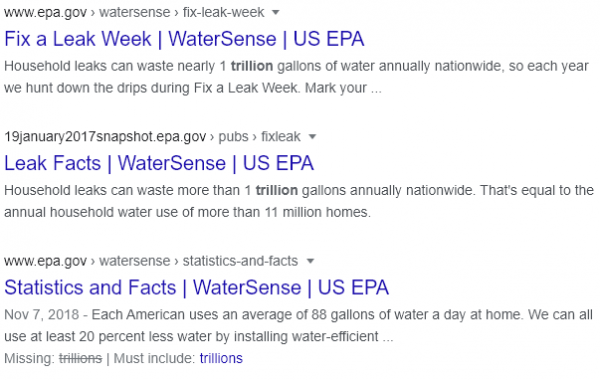Image resolution: width=600 pixels, height=380 pixels.
Task: Open the Leak Facts WaterSense result
Action: click(x=159, y=163)
